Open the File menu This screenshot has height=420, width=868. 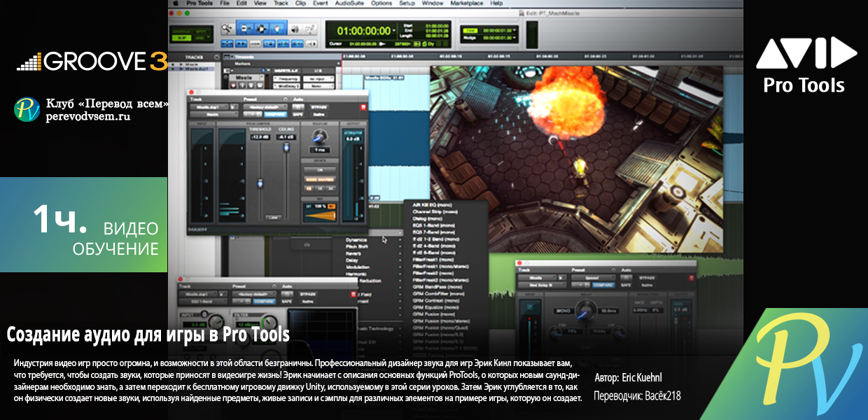click(x=225, y=3)
